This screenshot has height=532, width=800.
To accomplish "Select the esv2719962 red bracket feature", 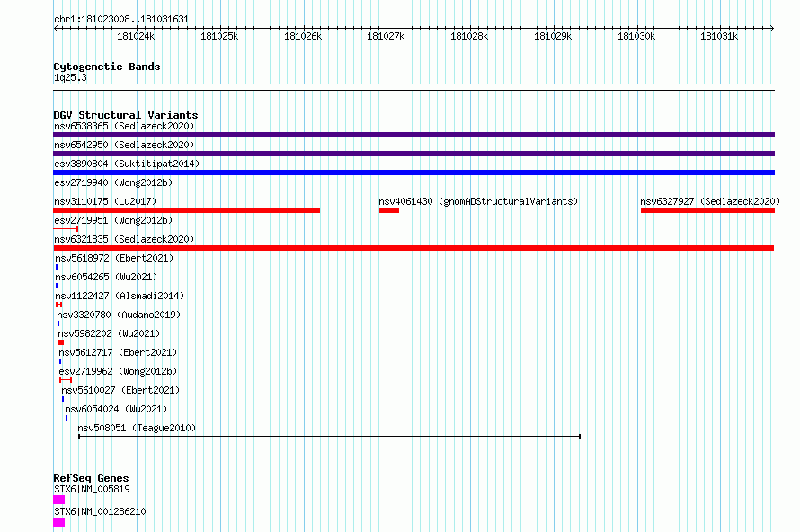I will [66, 380].
